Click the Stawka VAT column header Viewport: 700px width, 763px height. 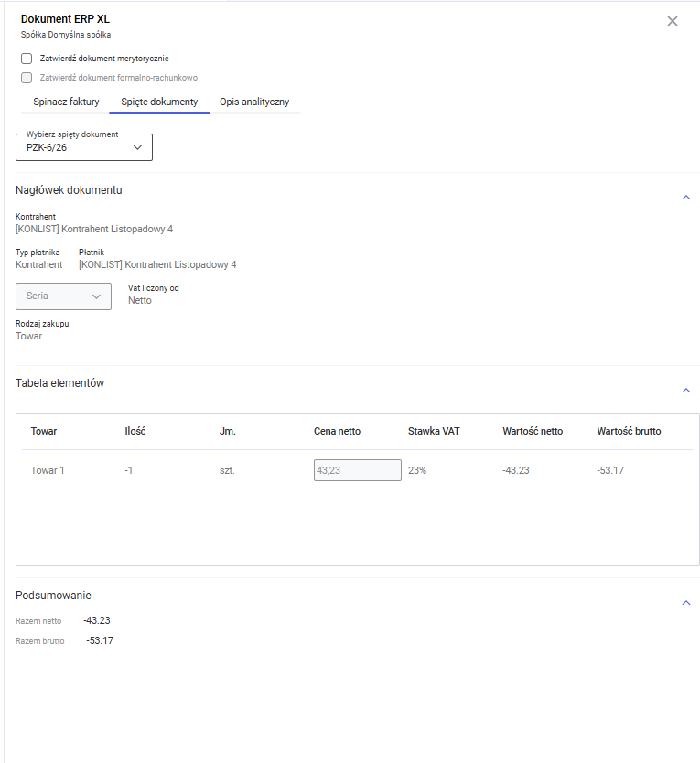tap(434, 431)
